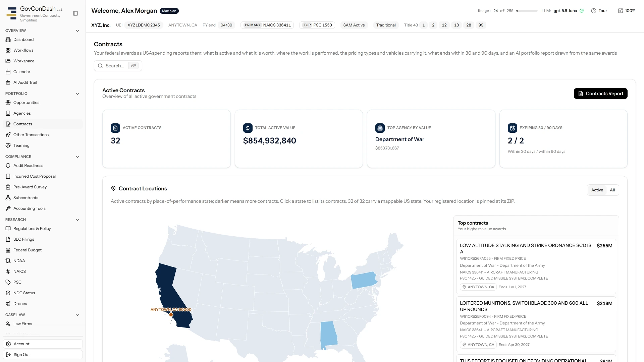Click Alabama on the map
The image size is (644, 362).
pos(328,335)
